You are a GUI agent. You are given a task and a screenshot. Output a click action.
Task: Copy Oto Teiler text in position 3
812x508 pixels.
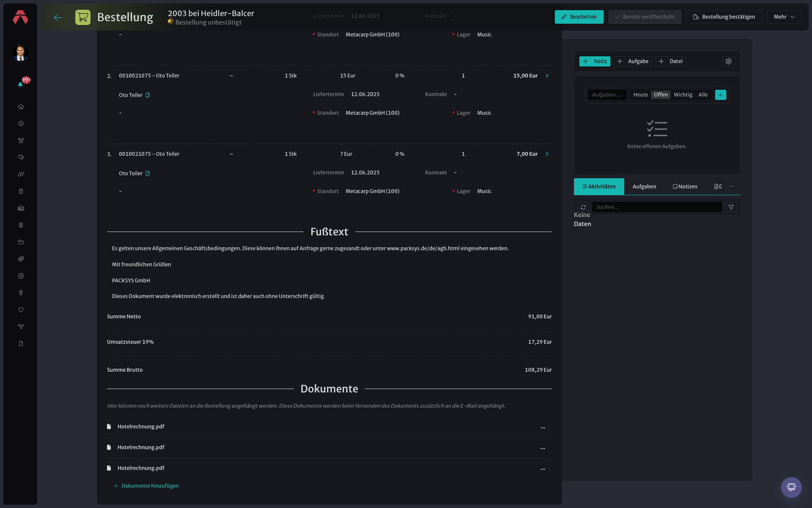pos(148,174)
